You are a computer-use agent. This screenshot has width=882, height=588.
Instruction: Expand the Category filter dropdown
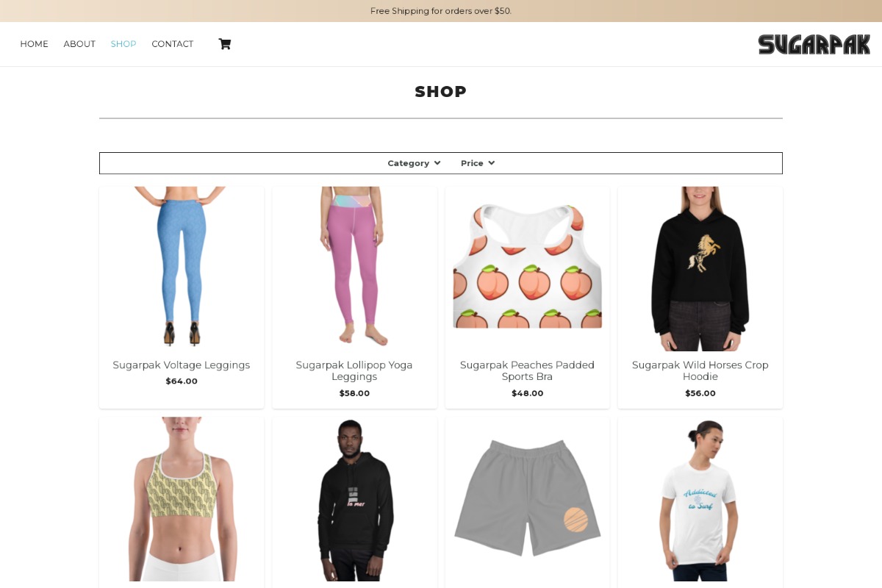click(x=414, y=163)
